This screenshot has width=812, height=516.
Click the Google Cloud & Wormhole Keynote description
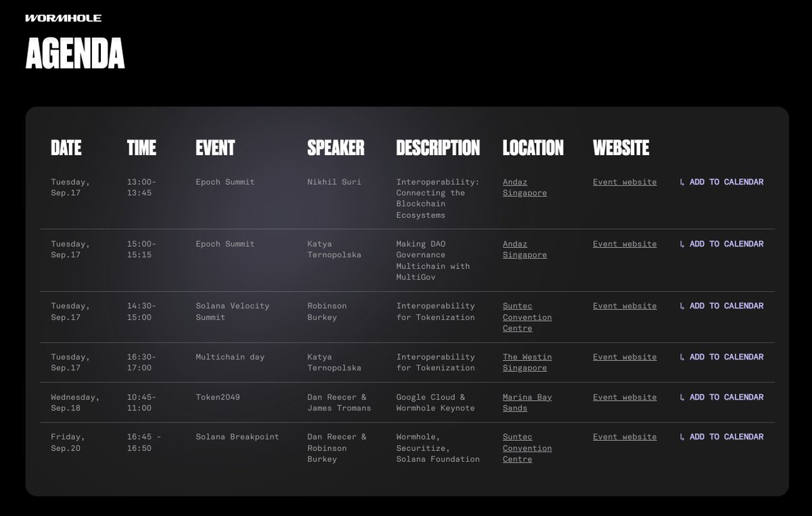click(x=435, y=402)
